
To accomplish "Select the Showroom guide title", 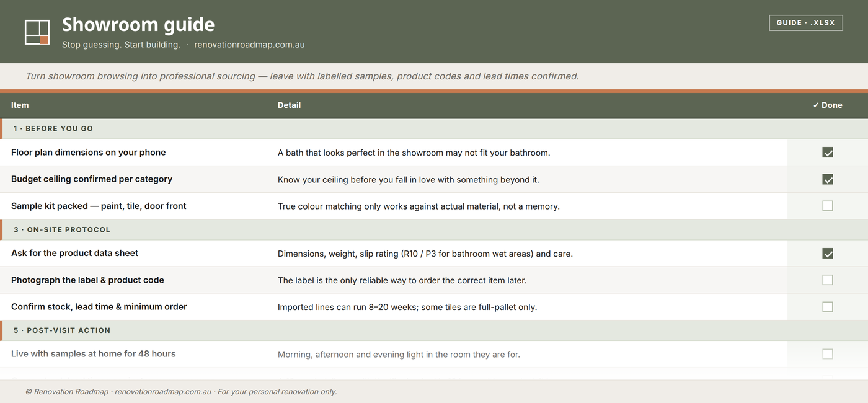I will point(138,24).
